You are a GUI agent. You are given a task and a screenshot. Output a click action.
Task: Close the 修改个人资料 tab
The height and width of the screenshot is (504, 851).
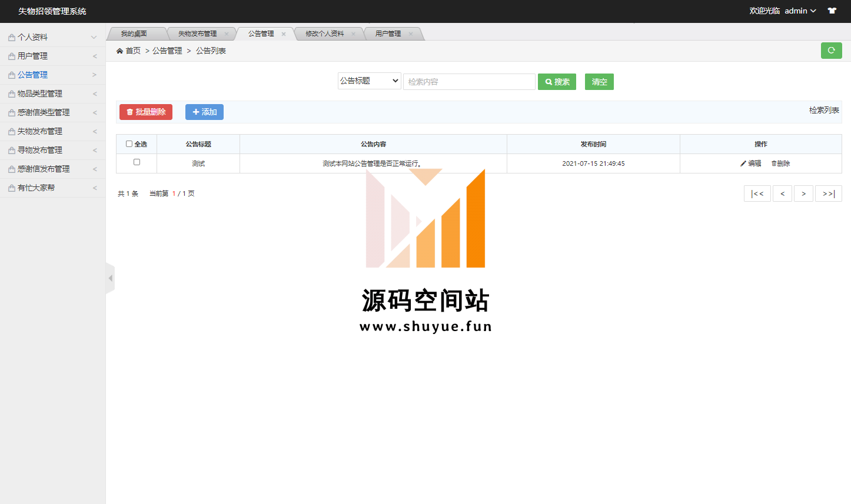pos(353,34)
